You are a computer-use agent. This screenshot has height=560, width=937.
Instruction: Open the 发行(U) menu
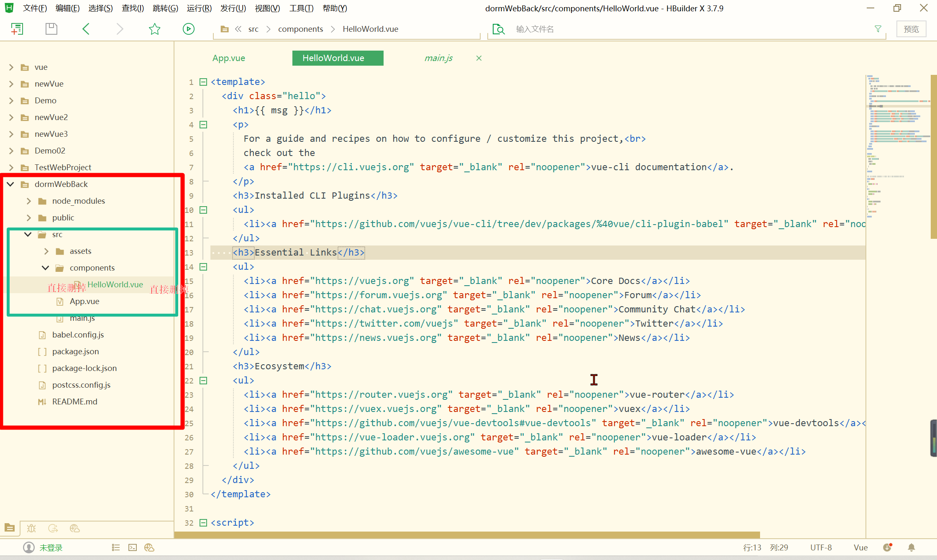233,8
